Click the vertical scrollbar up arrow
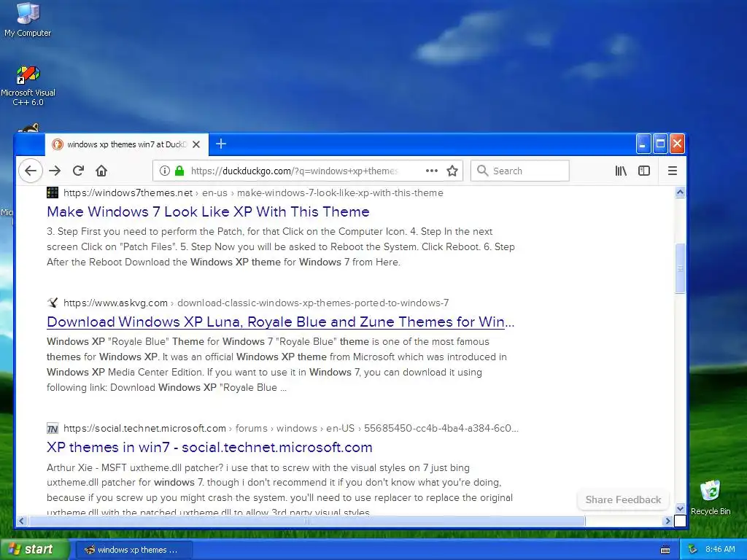The image size is (747, 560). pos(680,192)
